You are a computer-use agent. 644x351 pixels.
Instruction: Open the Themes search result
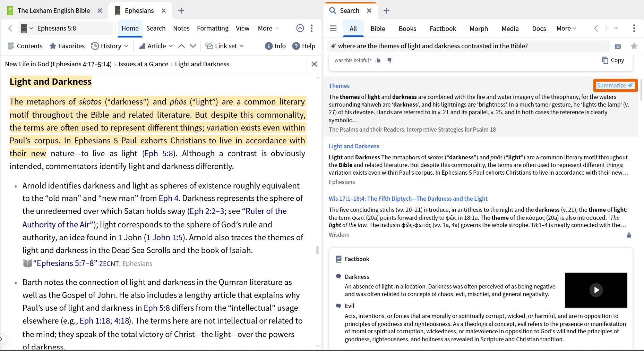[339, 86]
